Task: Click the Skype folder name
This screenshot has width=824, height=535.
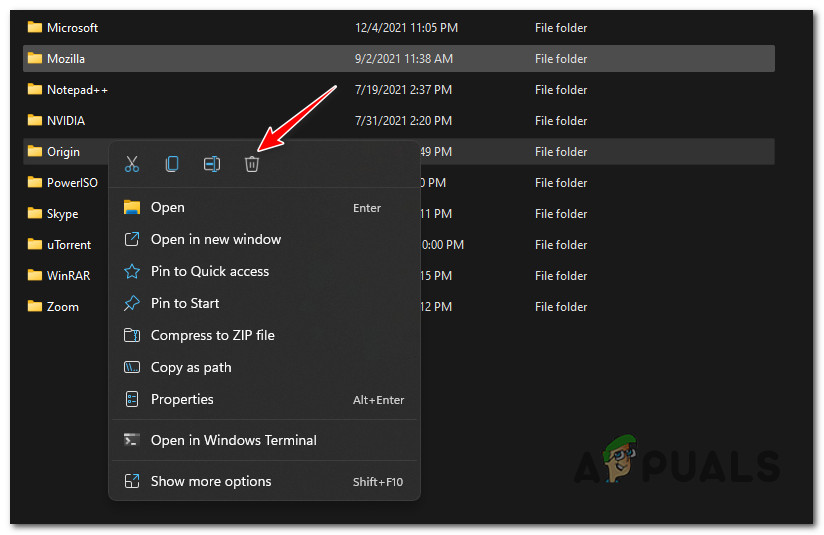Action: tap(63, 214)
